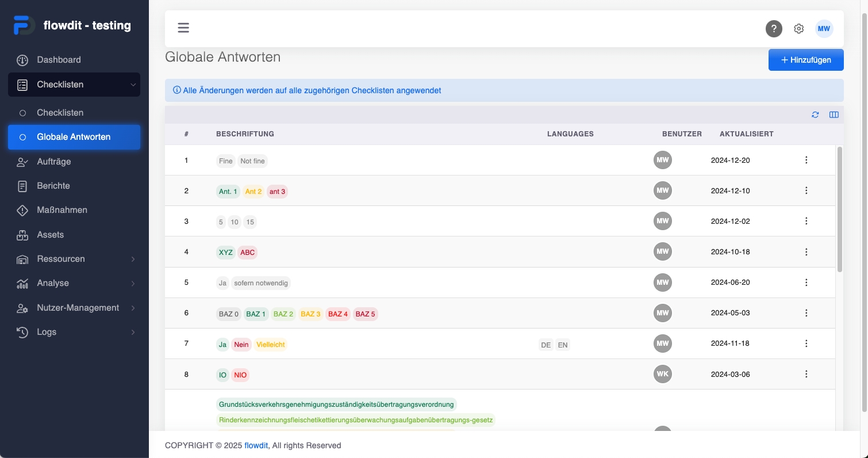
Task: Select the Checklisten sub-item
Action: pyautogui.click(x=60, y=113)
